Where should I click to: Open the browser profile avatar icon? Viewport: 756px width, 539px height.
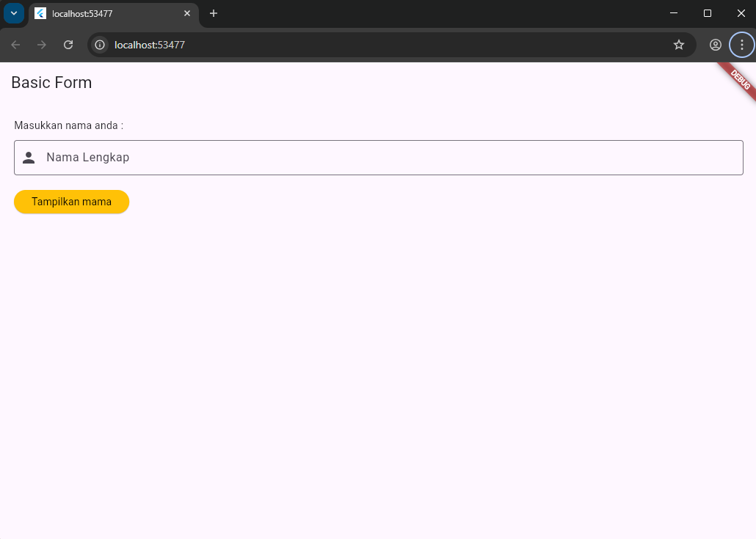click(x=715, y=45)
